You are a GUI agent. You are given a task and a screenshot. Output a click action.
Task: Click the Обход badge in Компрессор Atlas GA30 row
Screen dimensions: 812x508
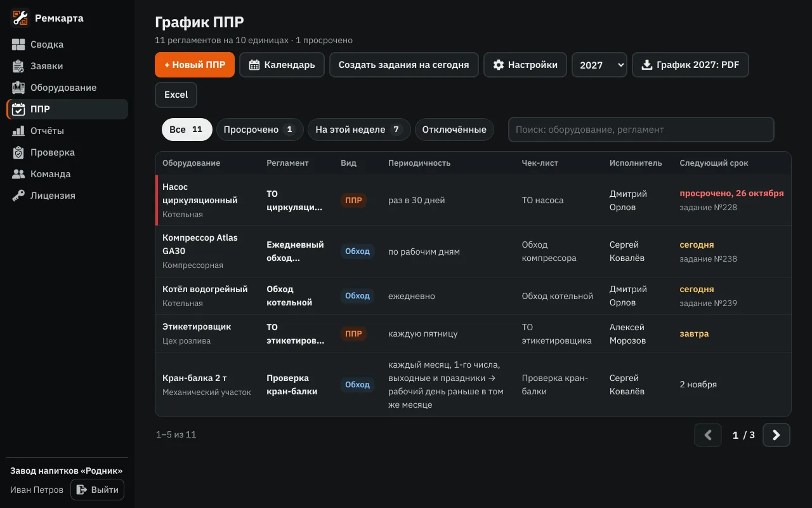(357, 251)
